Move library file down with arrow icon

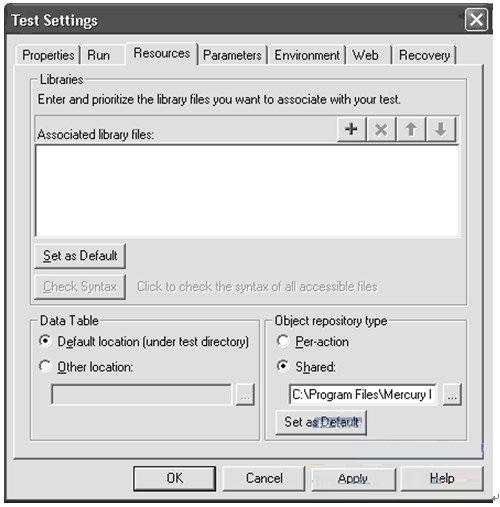(441, 129)
